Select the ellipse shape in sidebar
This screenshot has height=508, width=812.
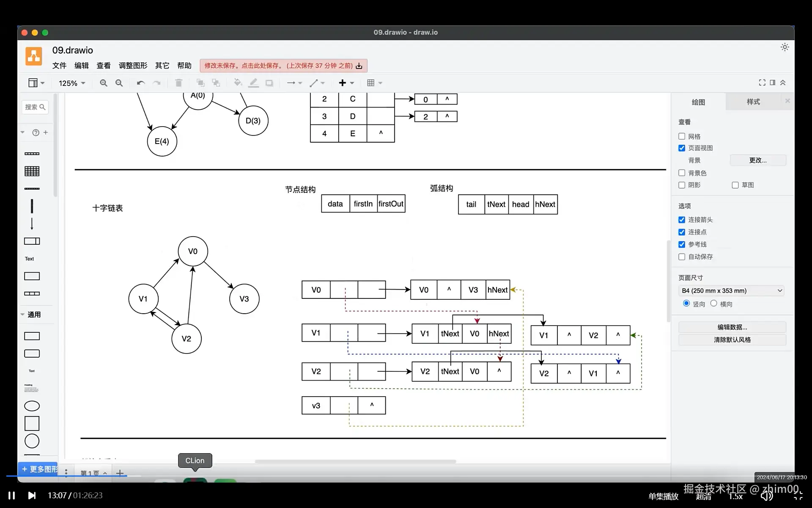(32, 406)
